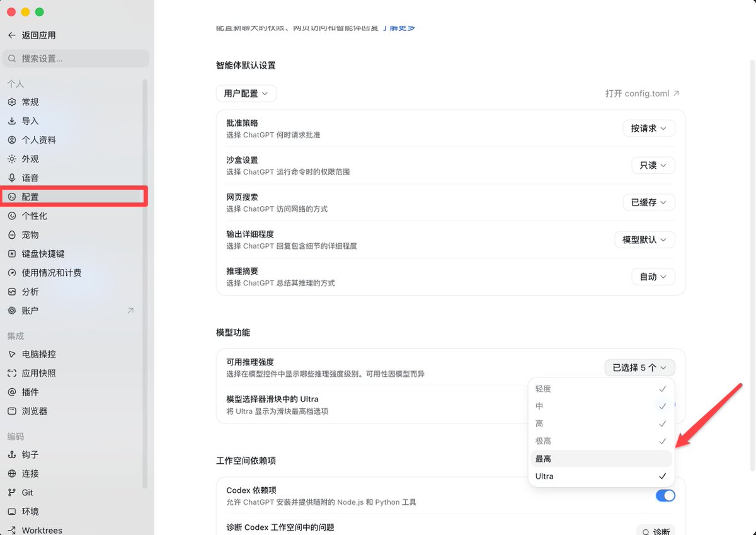756x535 pixels.
Task: Click the external-link arrow next to 账户
Action: tap(130, 310)
